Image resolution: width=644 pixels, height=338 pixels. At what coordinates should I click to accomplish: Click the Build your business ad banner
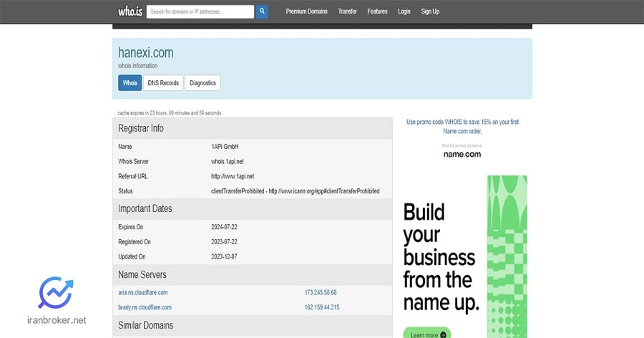(465, 256)
